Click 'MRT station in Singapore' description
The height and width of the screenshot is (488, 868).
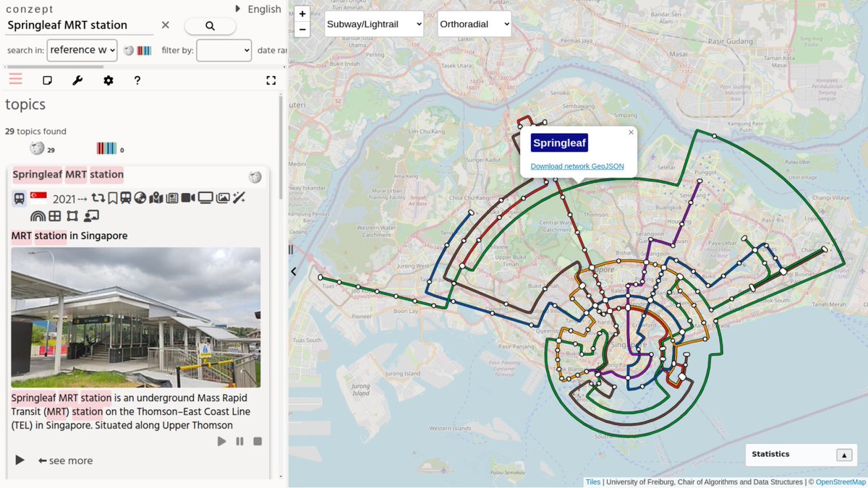pos(69,236)
